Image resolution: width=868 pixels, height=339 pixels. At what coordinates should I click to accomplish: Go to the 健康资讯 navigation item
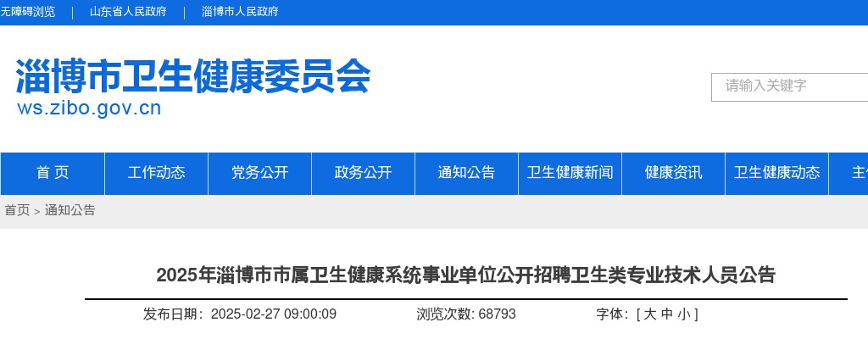[674, 173]
